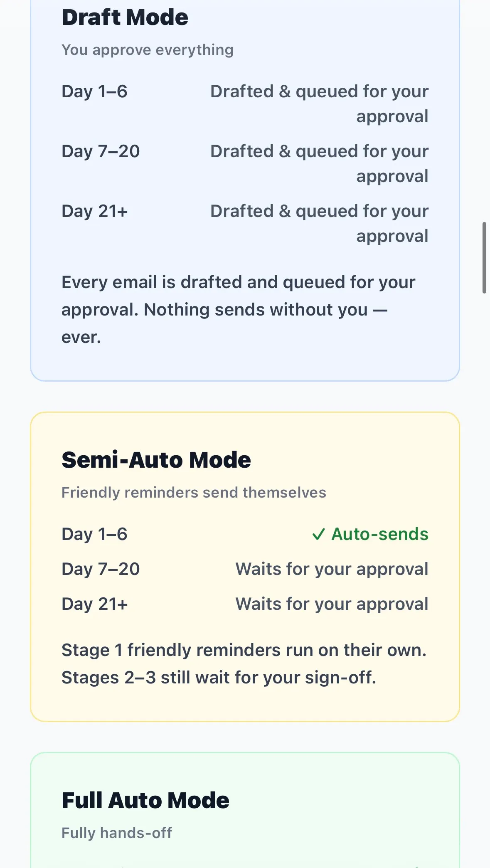Open the Full Auto Mode card heading
490x868 pixels.
click(145, 800)
